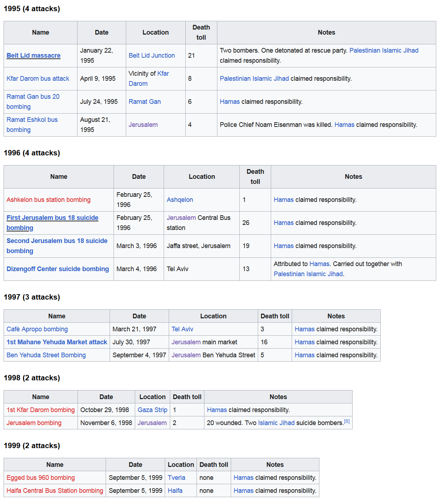Open Ramat Gan bus 20 bombing link
Viewport: 442px width, 504px height.
(x=33, y=102)
